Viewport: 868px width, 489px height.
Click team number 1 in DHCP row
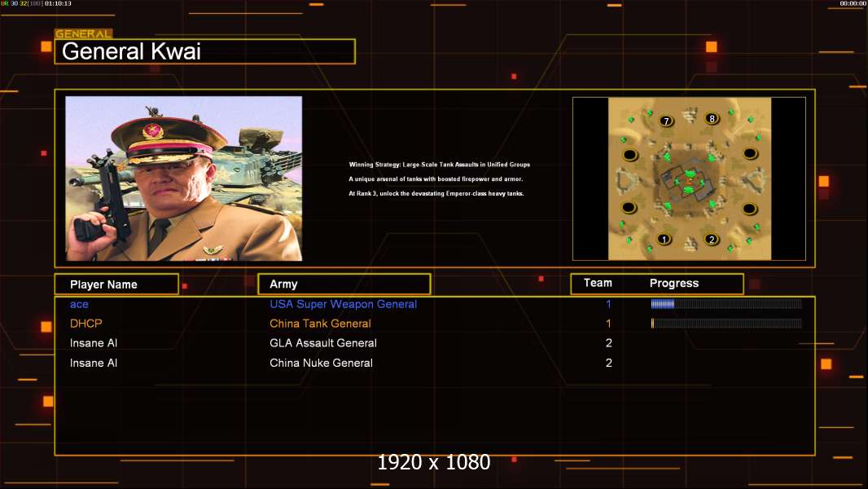point(608,324)
